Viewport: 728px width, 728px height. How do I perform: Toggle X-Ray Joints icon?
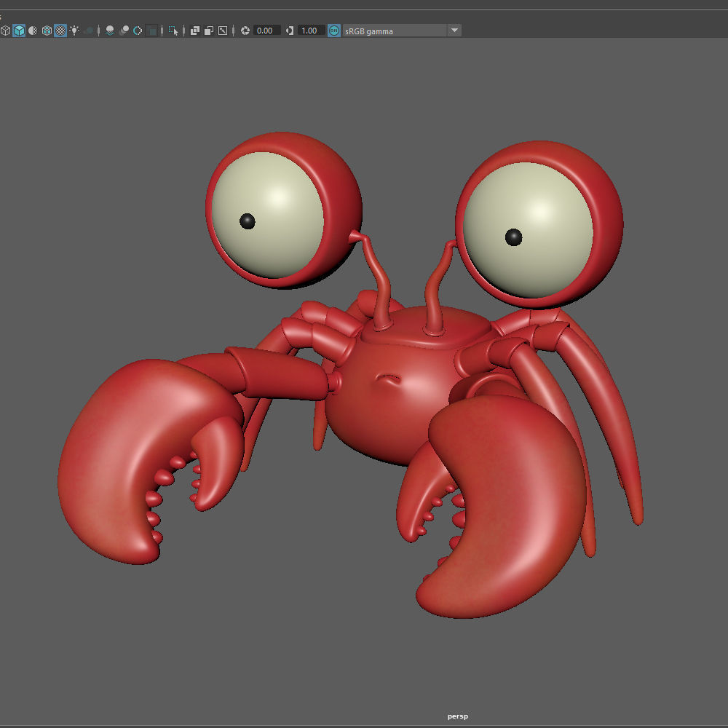click(223, 31)
